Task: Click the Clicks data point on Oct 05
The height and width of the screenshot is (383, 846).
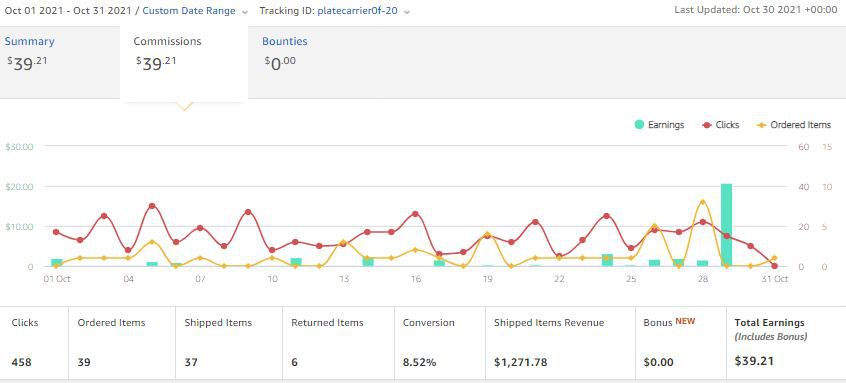Action: [152, 206]
